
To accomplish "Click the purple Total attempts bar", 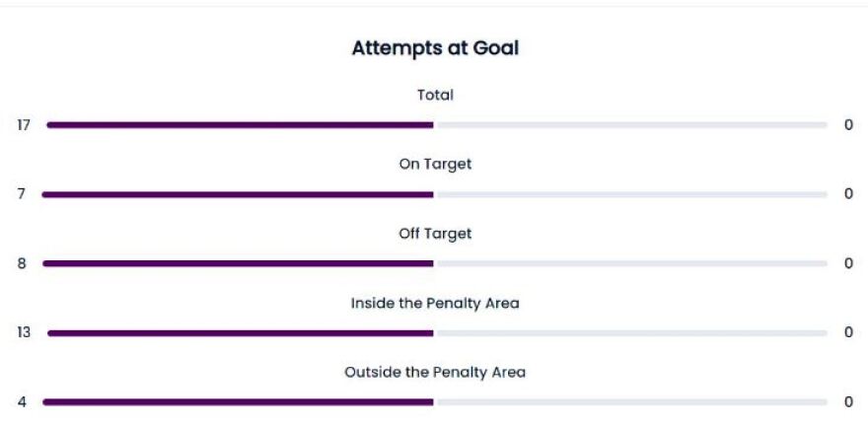I will (x=240, y=125).
